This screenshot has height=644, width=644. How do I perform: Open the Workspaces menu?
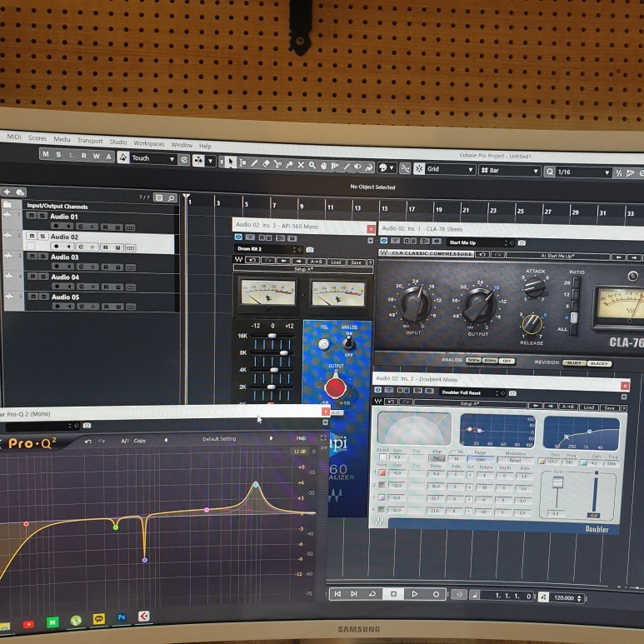(149, 143)
